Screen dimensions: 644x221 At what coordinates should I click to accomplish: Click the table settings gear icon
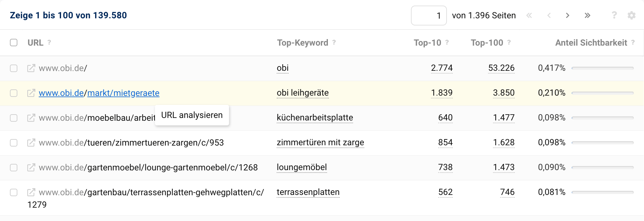tap(631, 15)
